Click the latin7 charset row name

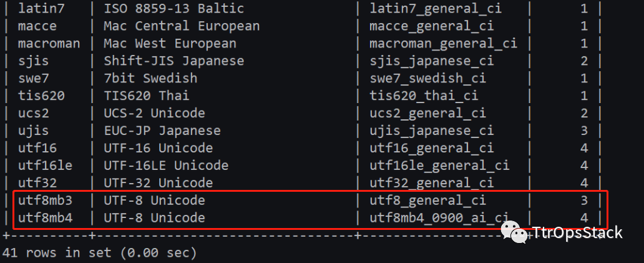(x=41, y=9)
